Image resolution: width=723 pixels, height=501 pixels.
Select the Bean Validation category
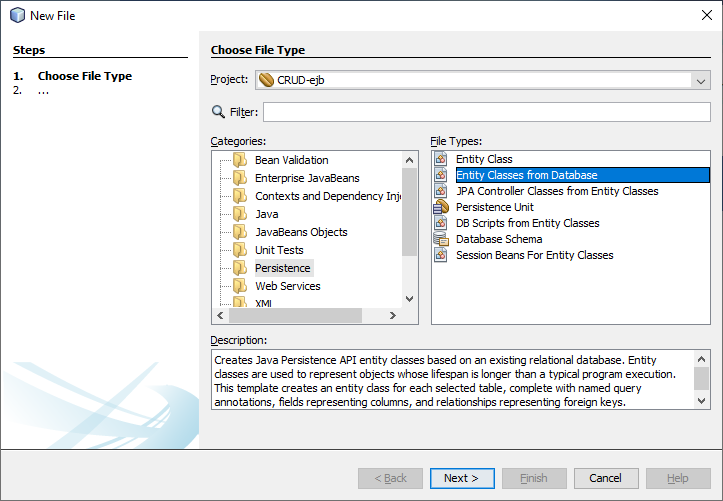(x=291, y=160)
